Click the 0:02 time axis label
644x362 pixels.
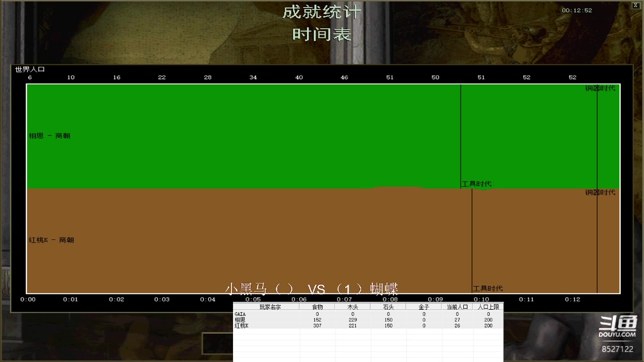pyautogui.click(x=117, y=299)
